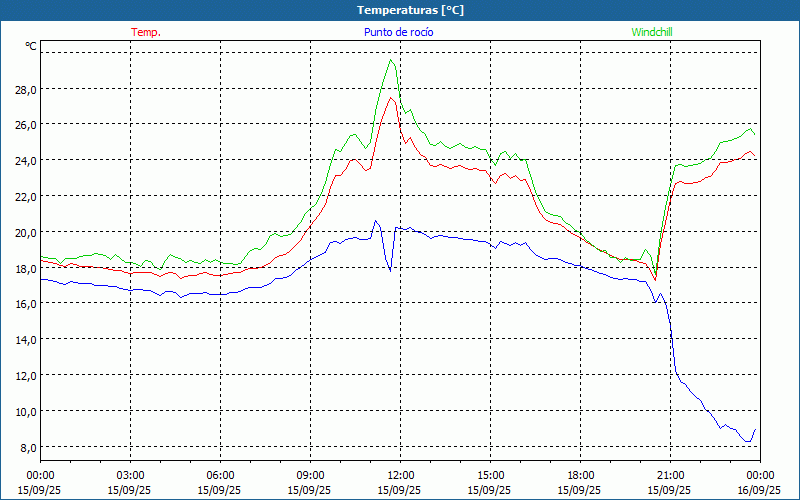
Task: Select the green "Windchill" legend label
Action: coord(652,32)
